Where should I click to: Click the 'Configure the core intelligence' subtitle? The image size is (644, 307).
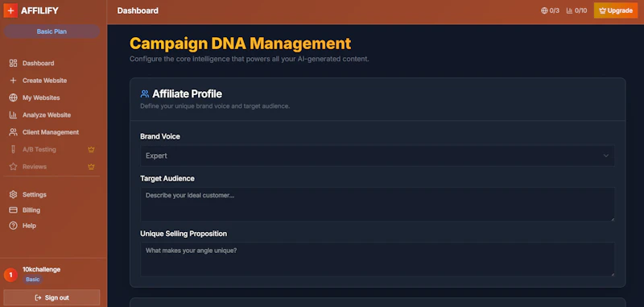click(x=250, y=59)
